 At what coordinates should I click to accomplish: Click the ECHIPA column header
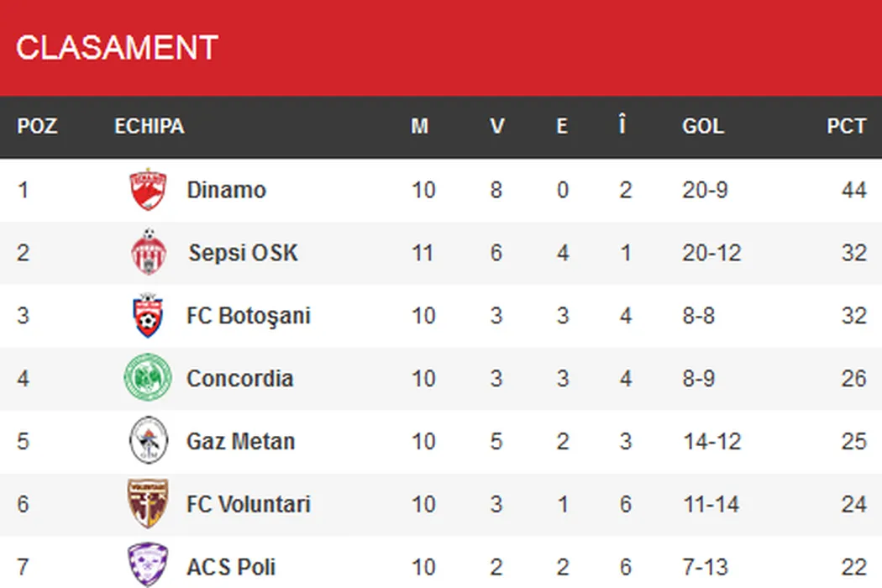[x=149, y=126]
